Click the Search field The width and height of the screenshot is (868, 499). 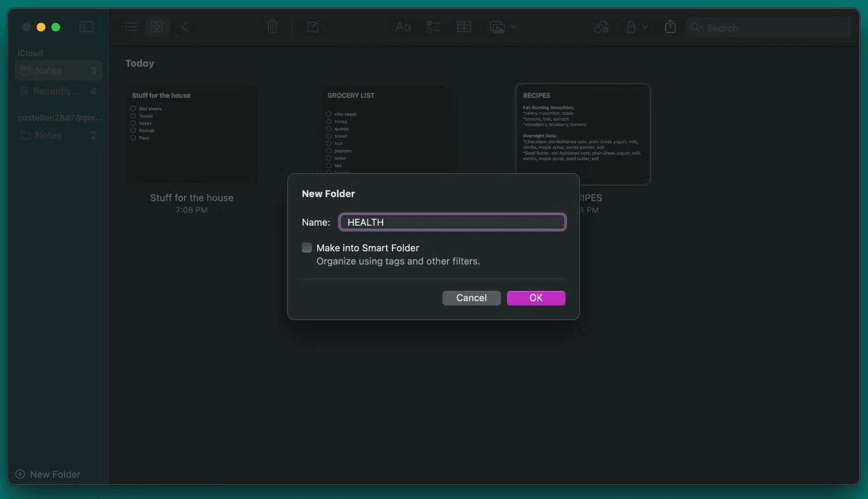[768, 28]
